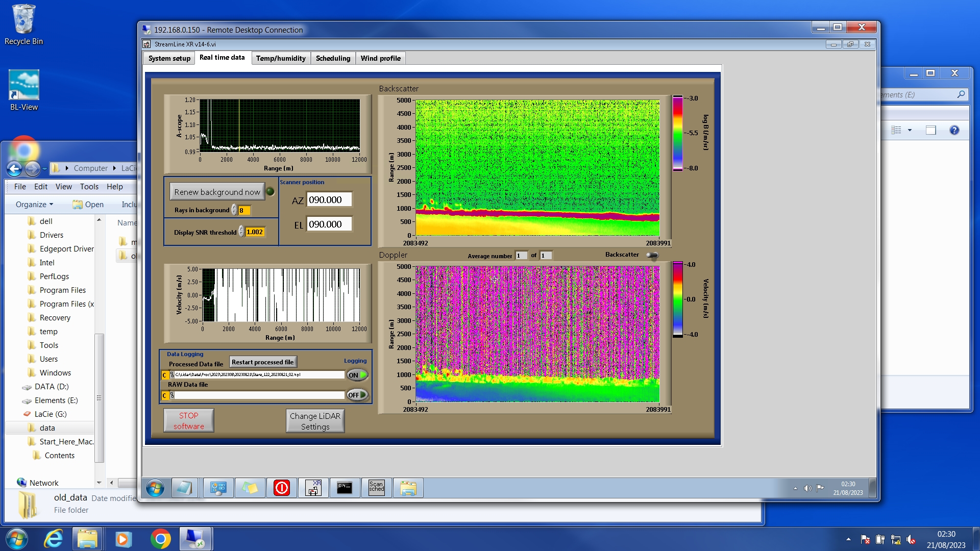Open the Organize dropdown menu
The width and height of the screenshot is (980, 551).
click(34, 205)
